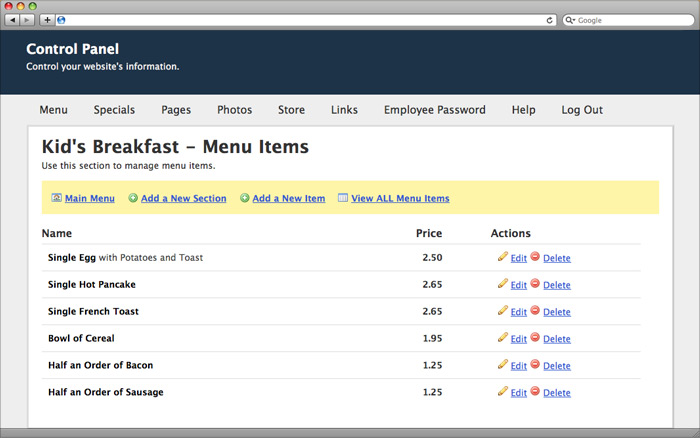Image resolution: width=700 pixels, height=438 pixels.
Task: Click the pencil icon for Single Egg
Action: pyautogui.click(x=503, y=256)
